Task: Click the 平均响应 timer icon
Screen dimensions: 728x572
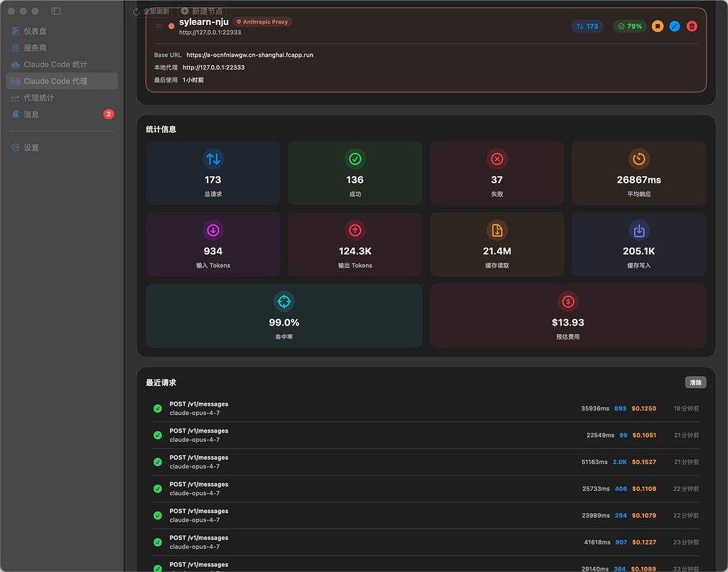Action: (x=639, y=159)
